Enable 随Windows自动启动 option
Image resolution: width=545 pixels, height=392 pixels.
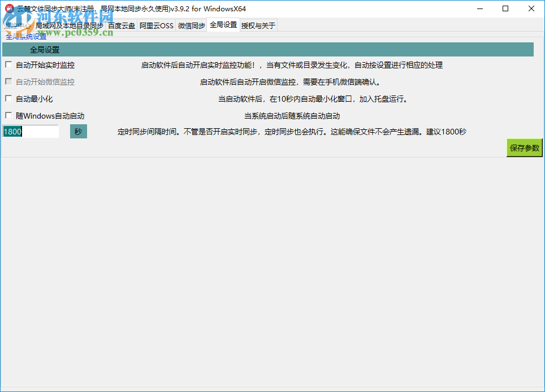coord(8,116)
